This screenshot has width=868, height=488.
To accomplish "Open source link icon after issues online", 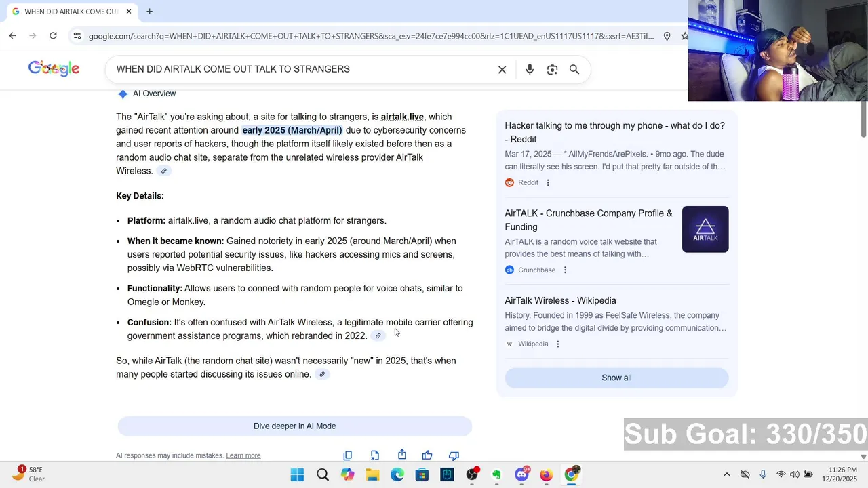I will (322, 374).
